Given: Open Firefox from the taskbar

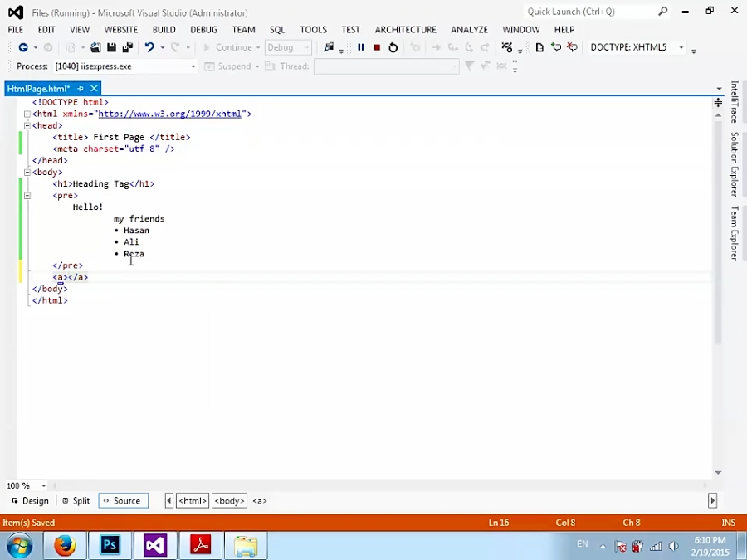Looking at the screenshot, I should coord(65,545).
